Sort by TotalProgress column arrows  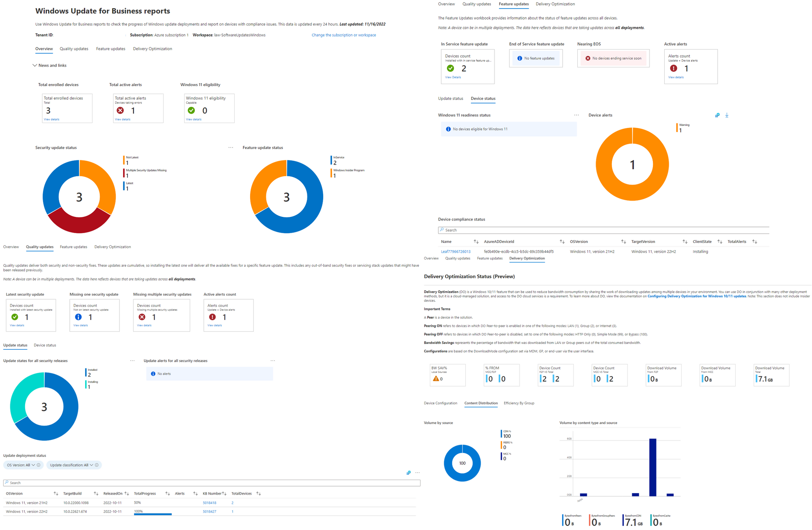pos(168,493)
